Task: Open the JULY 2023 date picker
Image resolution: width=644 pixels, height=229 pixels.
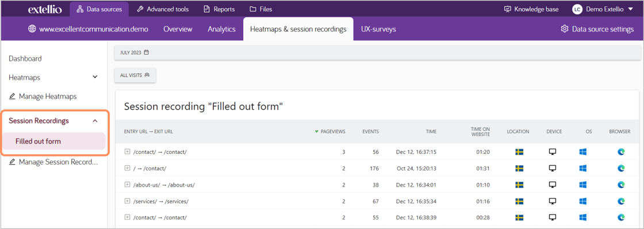Action: point(135,53)
